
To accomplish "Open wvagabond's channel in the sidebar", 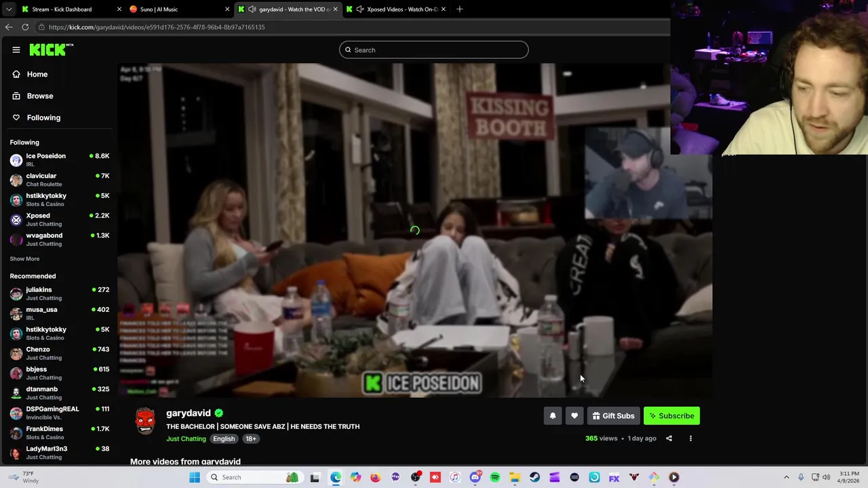I will 60,239.
